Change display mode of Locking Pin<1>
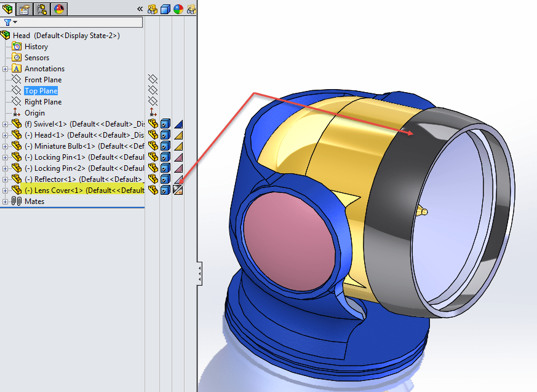 (x=165, y=157)
